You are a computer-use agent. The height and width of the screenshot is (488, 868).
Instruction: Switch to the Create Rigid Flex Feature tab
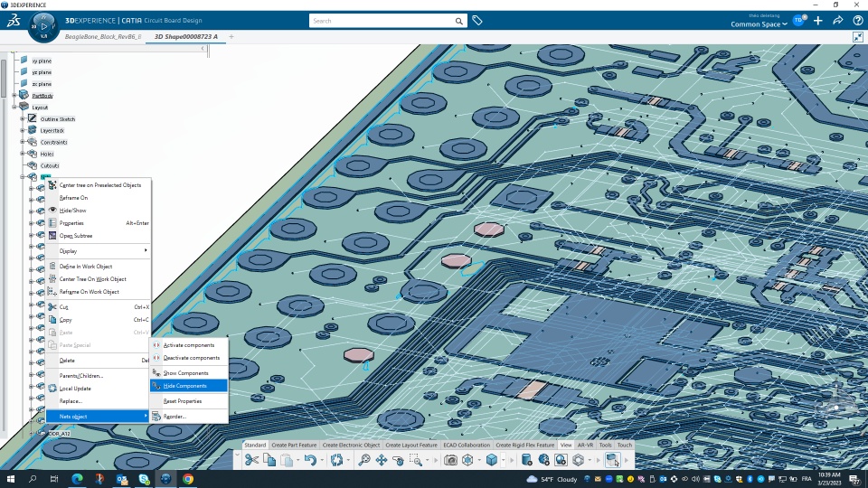point(524,445)
